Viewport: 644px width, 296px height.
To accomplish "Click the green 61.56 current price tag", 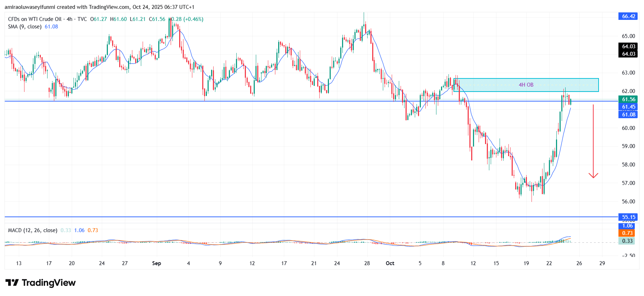I will [x=628, y=99].
